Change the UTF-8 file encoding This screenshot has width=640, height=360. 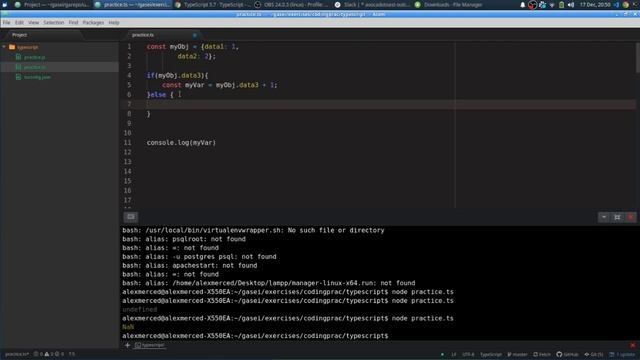click(x=468, y=355)
